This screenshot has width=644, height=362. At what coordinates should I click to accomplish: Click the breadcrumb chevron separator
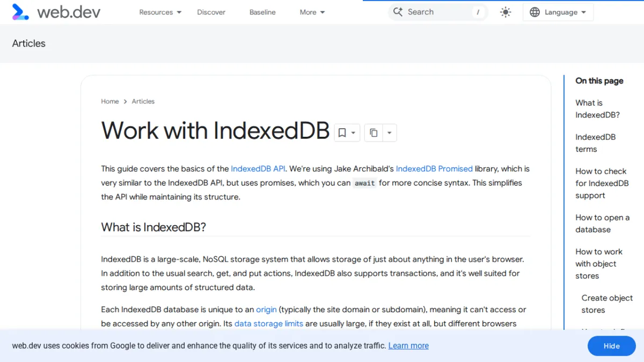click(125, 101)
